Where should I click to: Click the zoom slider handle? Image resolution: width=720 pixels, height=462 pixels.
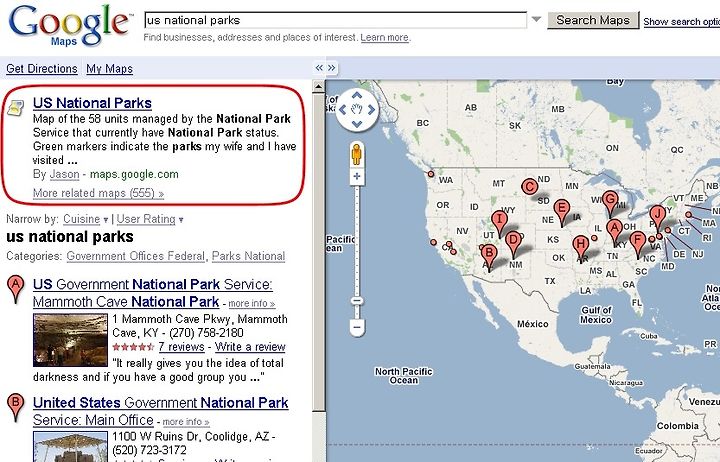tap(357, 301)
